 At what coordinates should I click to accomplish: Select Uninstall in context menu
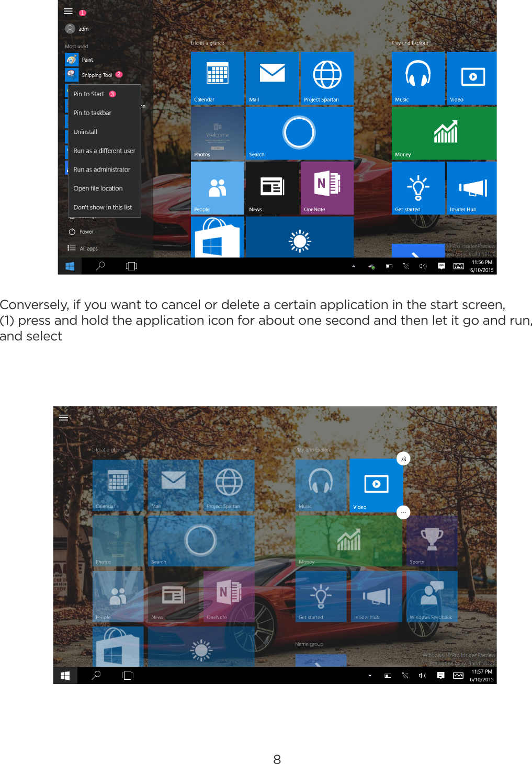tap(105, 132)
